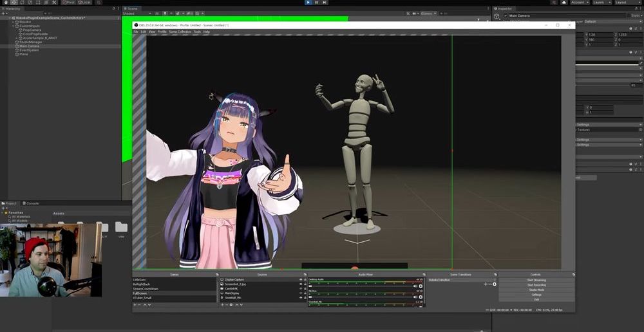Select the Unity Hand tool
This screenshot has height=332, width=644.
click(x=6, y=3)
